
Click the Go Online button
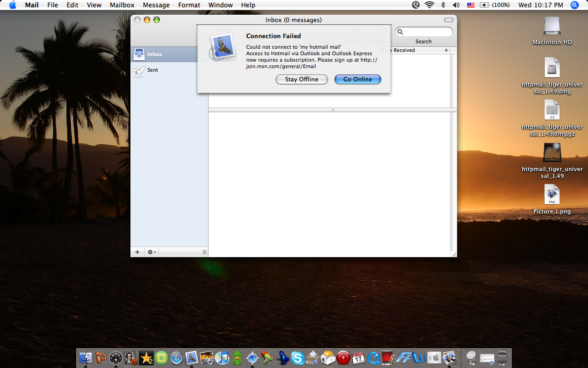(358, 79)
